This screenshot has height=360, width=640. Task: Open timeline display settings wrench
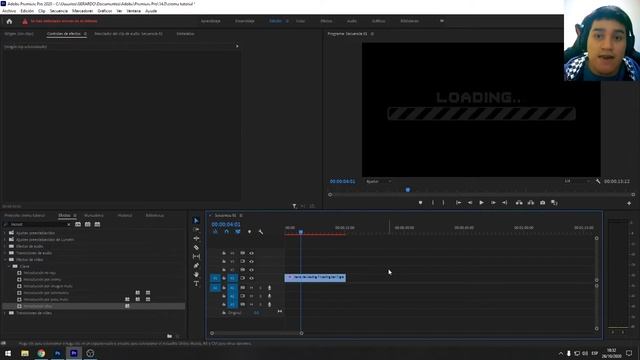click(261, 232)
